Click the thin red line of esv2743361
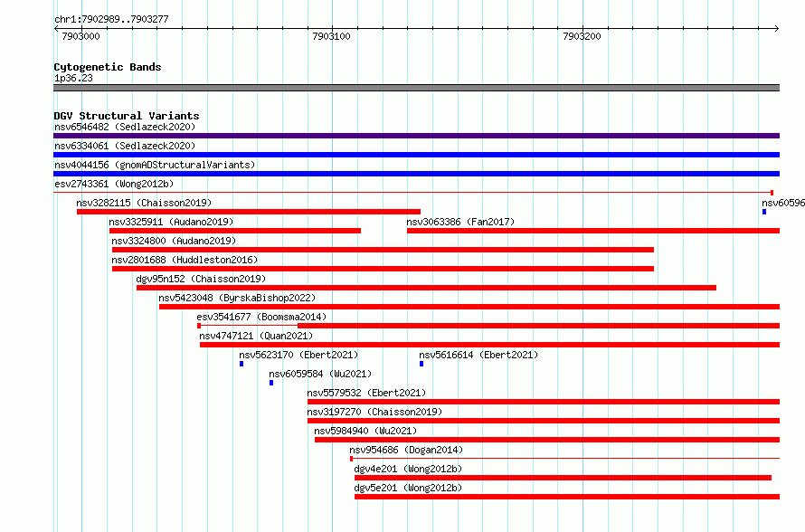Image resolution: width=805 pixels, height=532 pixels. point(413,193)
